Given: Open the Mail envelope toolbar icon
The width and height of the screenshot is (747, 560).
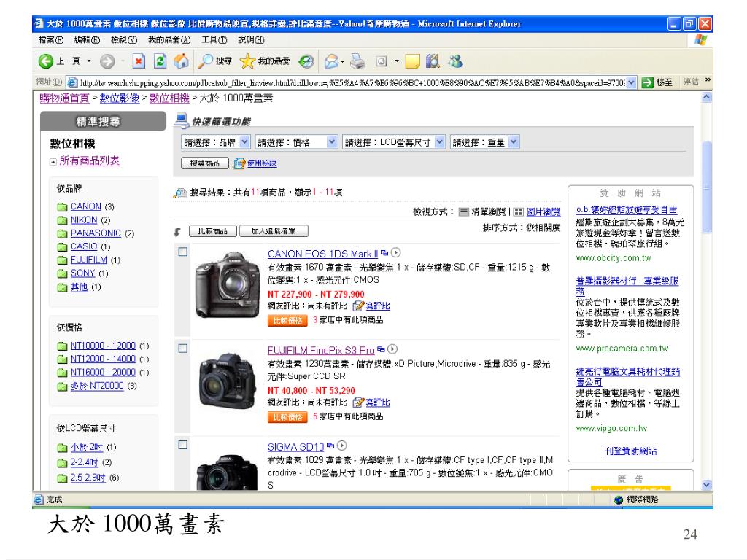Looking at the screenshot, I should pos(331,61).
